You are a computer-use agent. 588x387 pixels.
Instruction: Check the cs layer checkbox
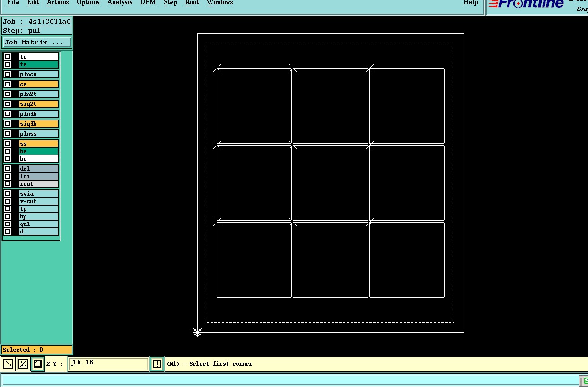(x=8, y=84)
